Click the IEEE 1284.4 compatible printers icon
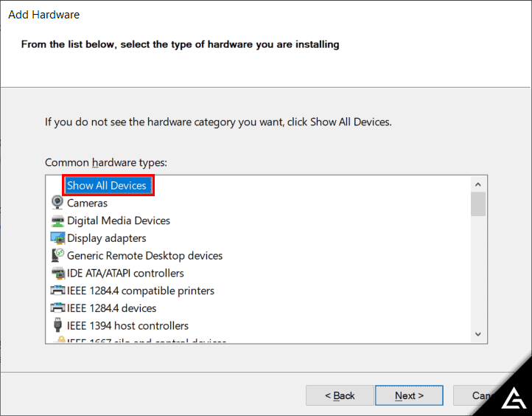532x416 pixels. point(57,291)
